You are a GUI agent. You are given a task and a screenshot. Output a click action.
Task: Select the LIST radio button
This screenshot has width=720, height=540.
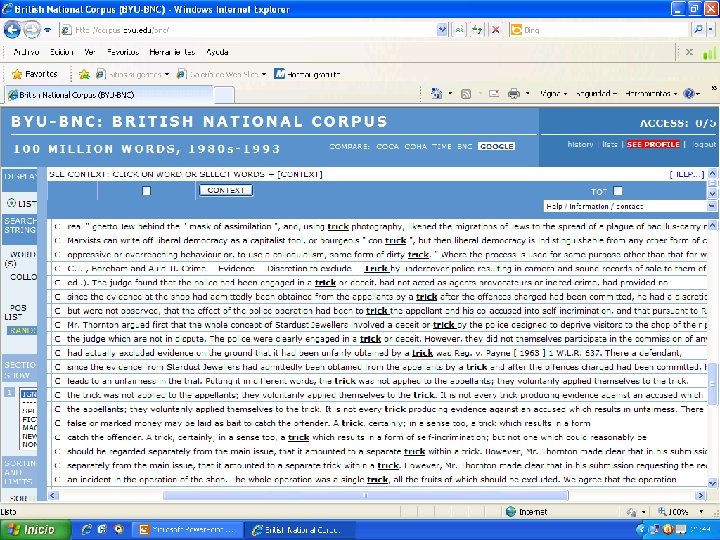11,202
